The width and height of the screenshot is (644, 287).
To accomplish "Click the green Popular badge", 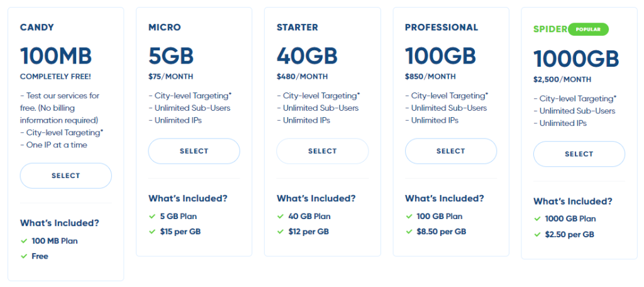I will coord(588,29).
